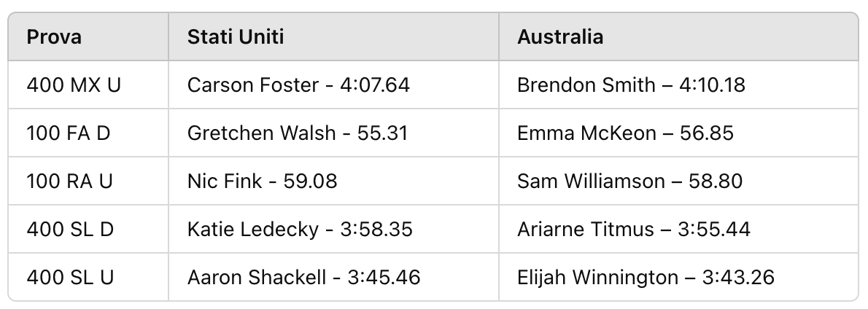Click the Australia column header
This screenshot has width=868, height=309.
point(560,37)
